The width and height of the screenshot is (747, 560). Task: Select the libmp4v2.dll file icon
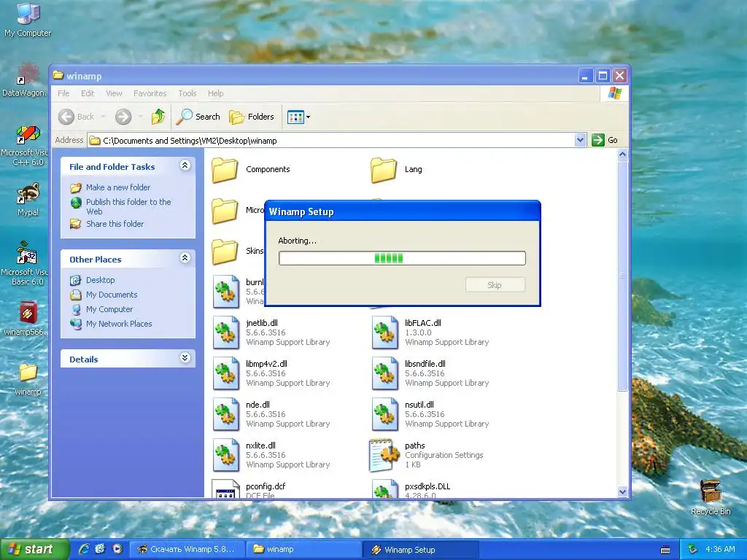click(226, 373)
